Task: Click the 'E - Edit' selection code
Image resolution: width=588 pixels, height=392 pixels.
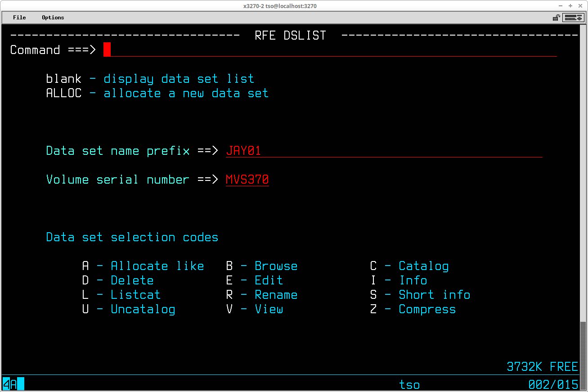Action: (254, 280)
